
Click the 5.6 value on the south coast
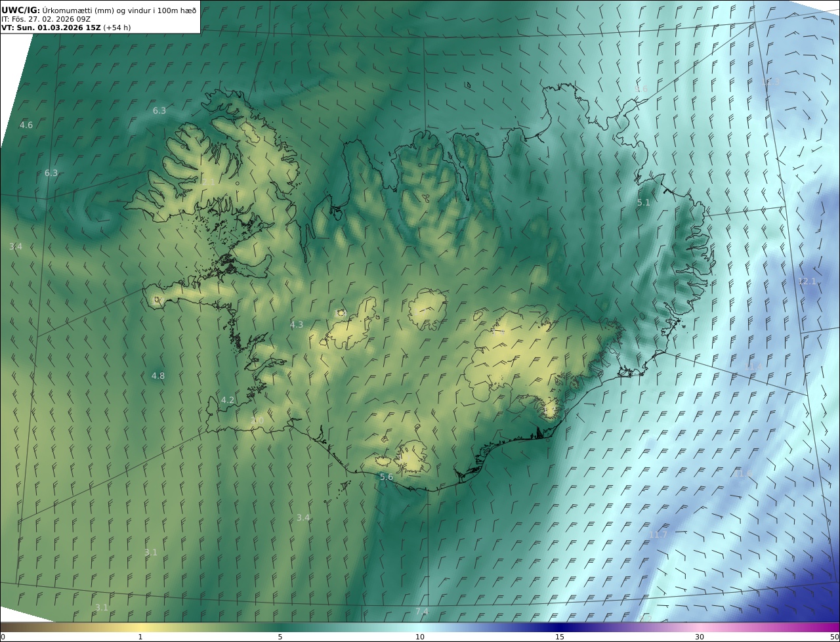tap(387, 477)
